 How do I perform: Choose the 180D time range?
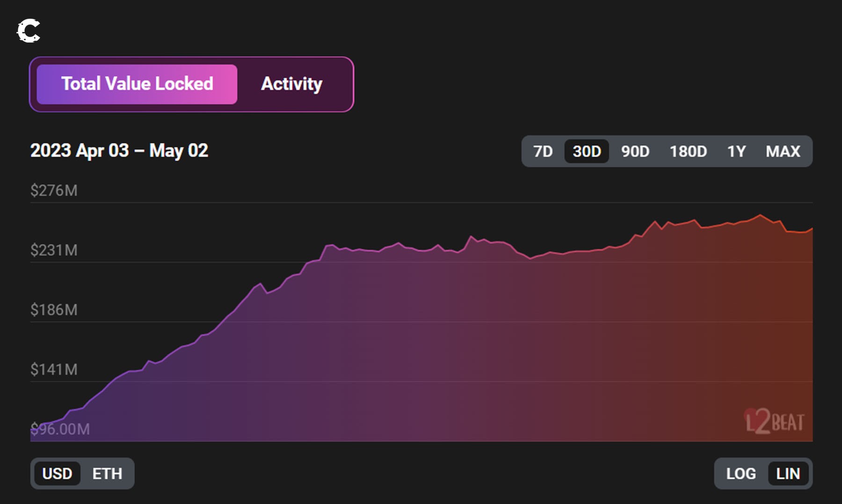[x=688, y=151]
